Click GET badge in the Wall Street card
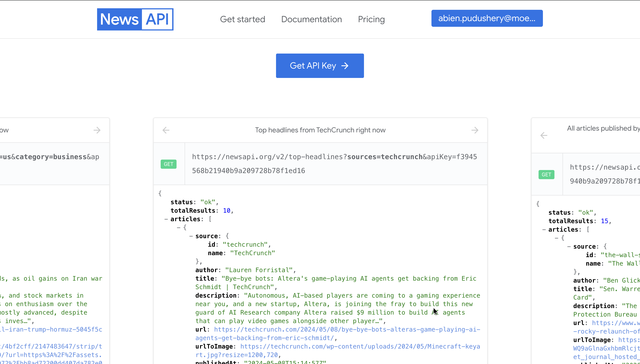 click(x=546, y=175)
